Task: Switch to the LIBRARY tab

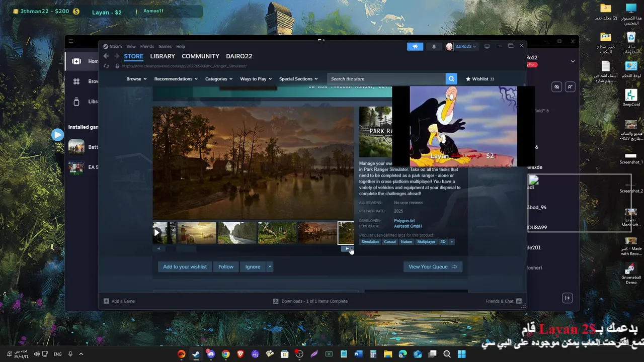Action: click(x=163, y=56)
